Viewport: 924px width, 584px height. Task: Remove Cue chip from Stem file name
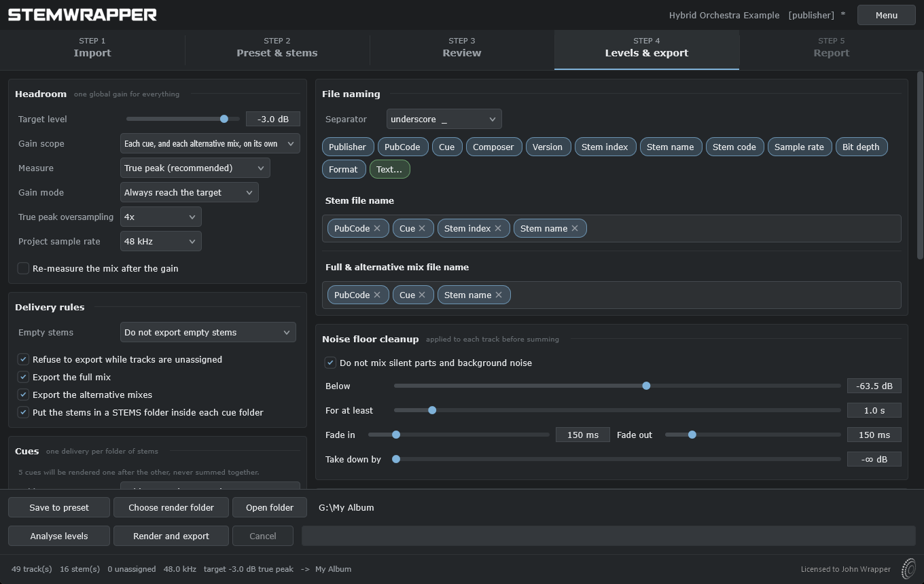[422, 228]
